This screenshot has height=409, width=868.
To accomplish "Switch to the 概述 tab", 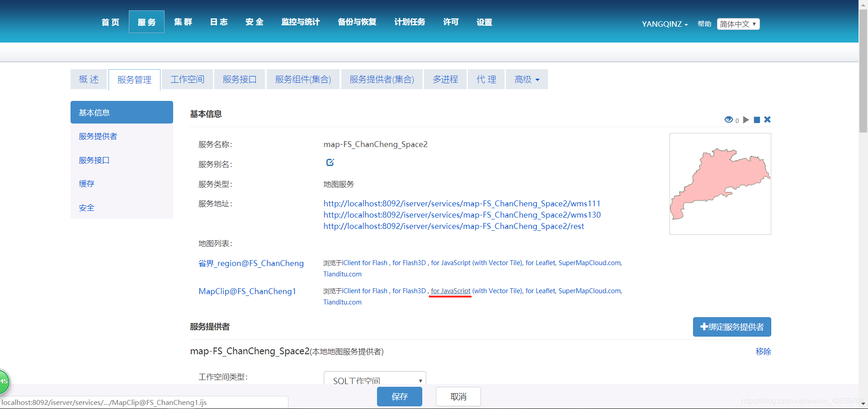I will pyautogui.click(x=89, y=79).
